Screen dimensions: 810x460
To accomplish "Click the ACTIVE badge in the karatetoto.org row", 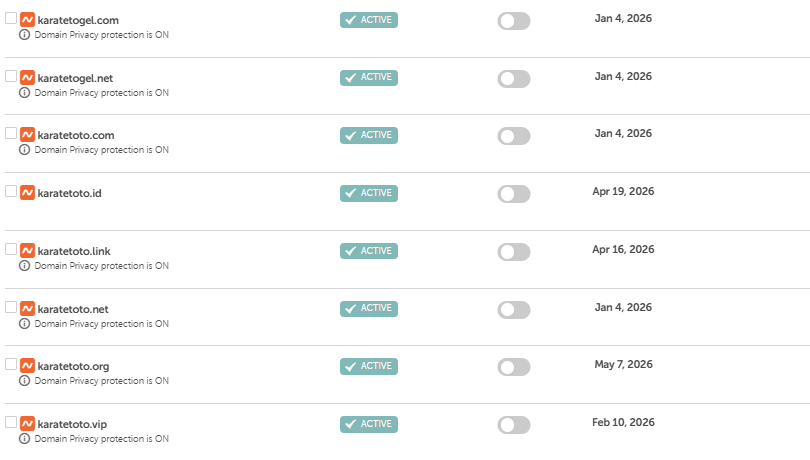I will click(369, 366).
